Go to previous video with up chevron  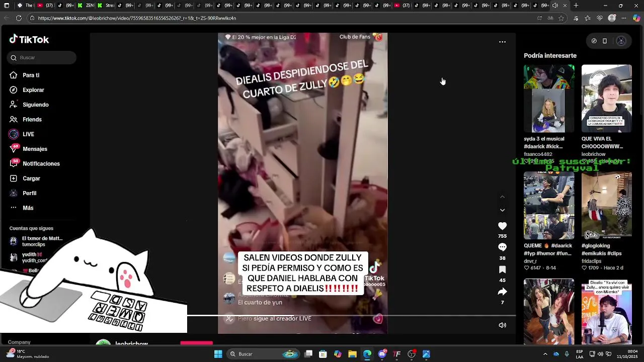tap(502, 197)
